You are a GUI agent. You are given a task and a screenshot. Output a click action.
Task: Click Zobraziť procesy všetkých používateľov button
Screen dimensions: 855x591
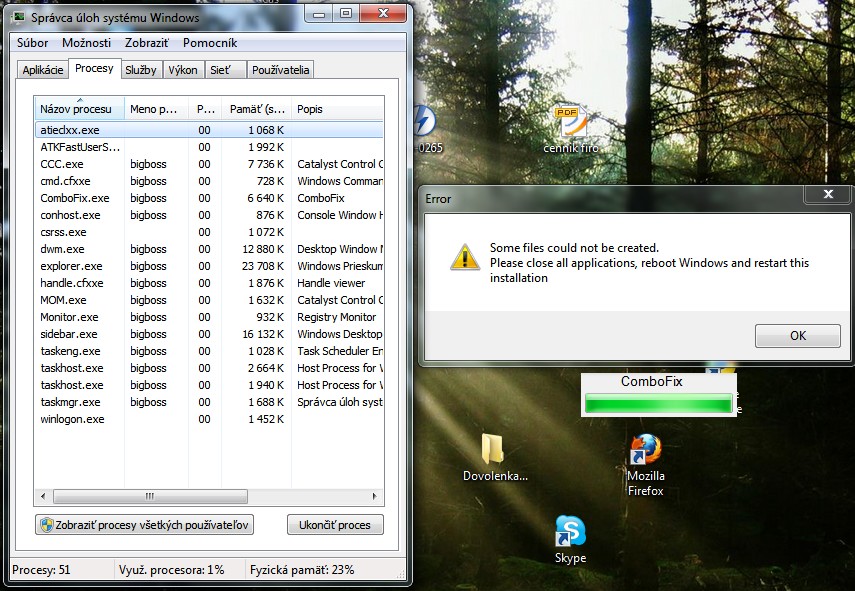[144, 525]
